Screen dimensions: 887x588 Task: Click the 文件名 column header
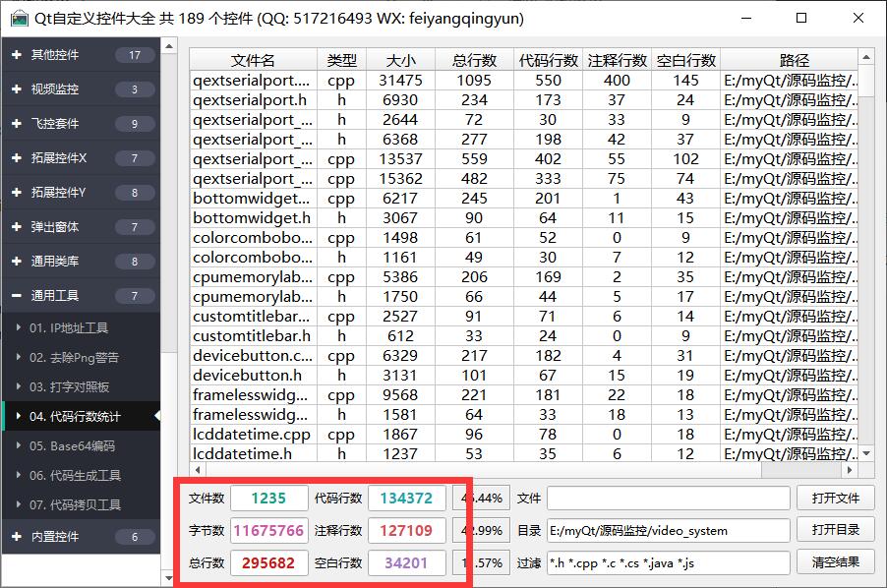tap(253, 61)
